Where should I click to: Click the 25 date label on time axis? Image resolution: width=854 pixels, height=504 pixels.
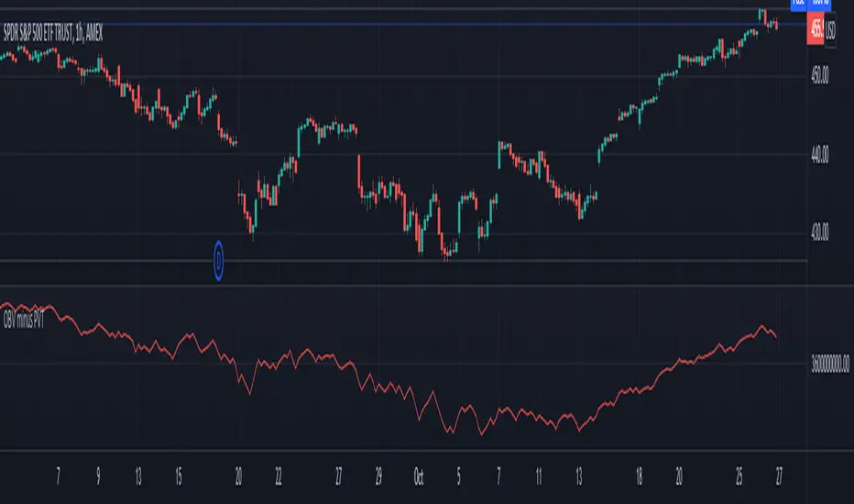point(739,477)
